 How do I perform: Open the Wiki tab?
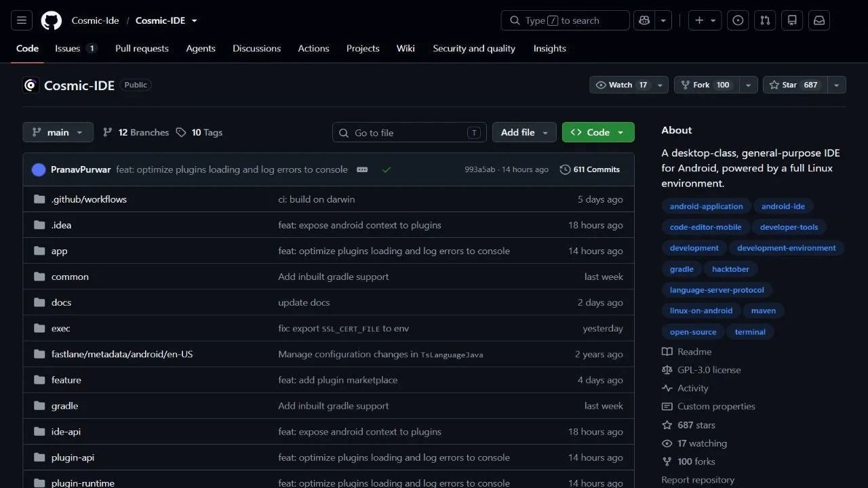tap(406, 48)
